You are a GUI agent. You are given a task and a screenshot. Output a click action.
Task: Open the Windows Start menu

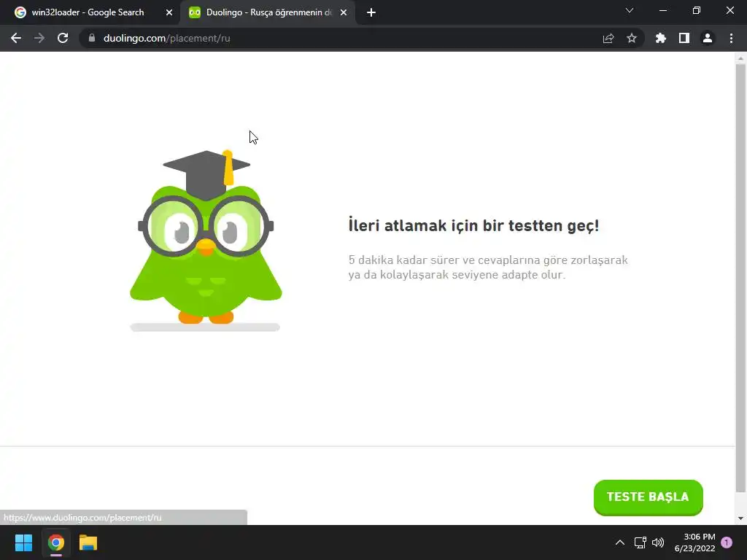tap(23, 542)
